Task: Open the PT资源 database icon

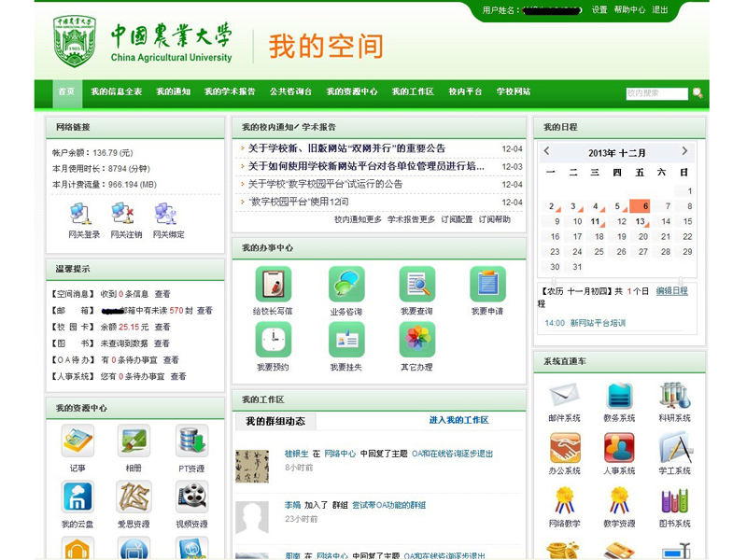Action: pyautogui.click(x=191, y=441)
